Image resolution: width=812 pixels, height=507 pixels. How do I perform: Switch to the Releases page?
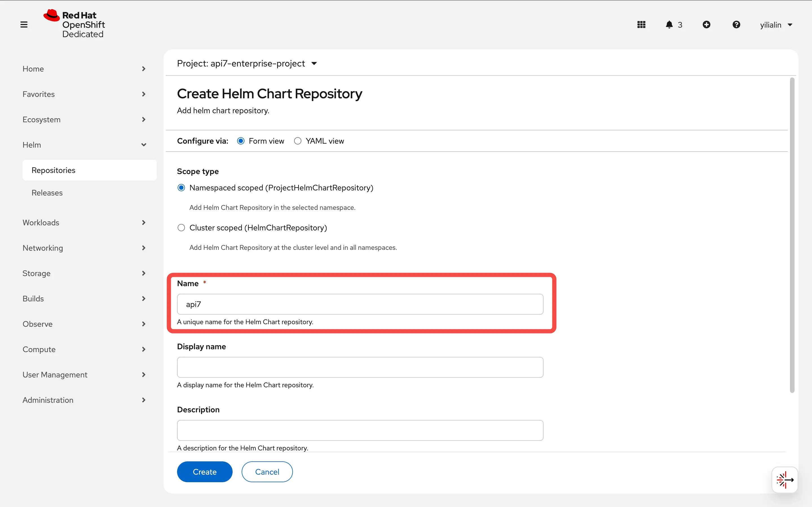tap(47, 192)
